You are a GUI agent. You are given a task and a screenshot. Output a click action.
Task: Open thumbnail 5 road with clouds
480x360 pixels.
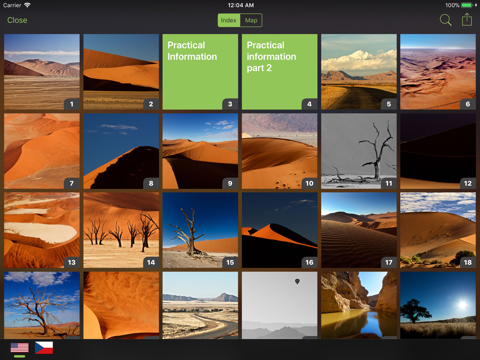[x=359, y=72]
